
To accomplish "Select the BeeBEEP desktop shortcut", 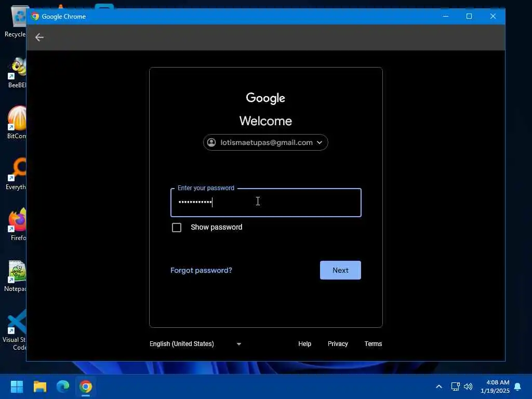I will [16, 73].
